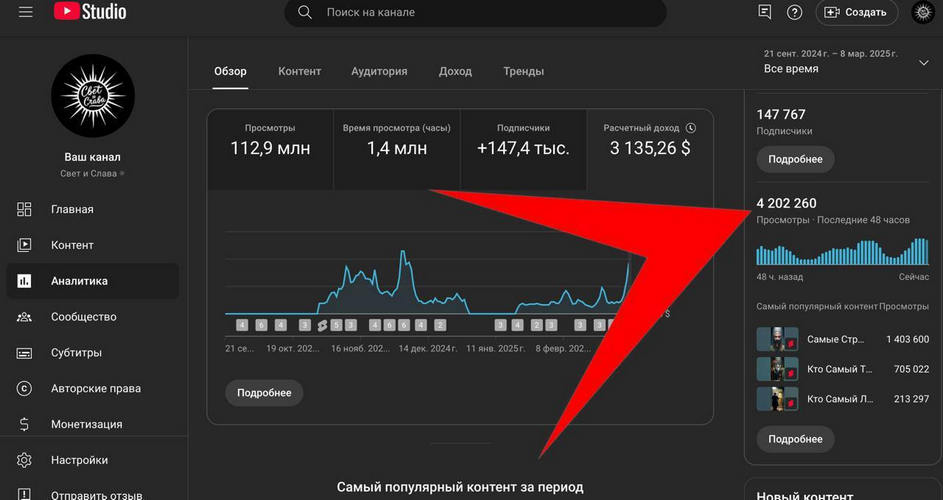Screen dimensions: 943x500
Task: Switch to the Доход tab
Action: [x=455, y=71]
